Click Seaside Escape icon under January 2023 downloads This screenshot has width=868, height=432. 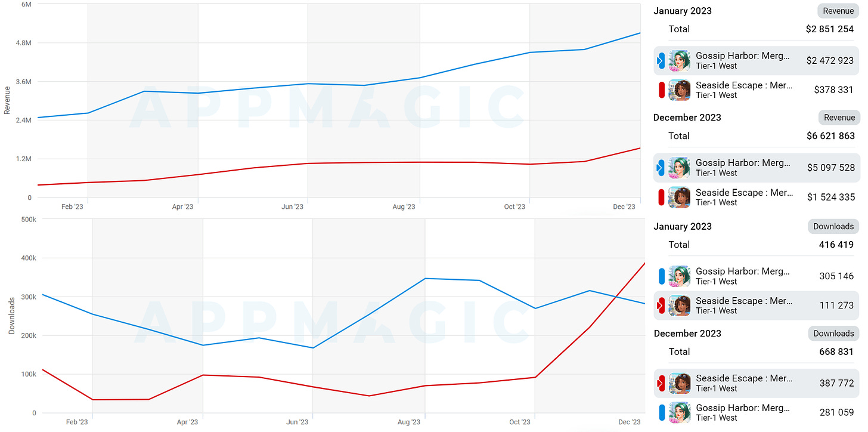(680, 306)
